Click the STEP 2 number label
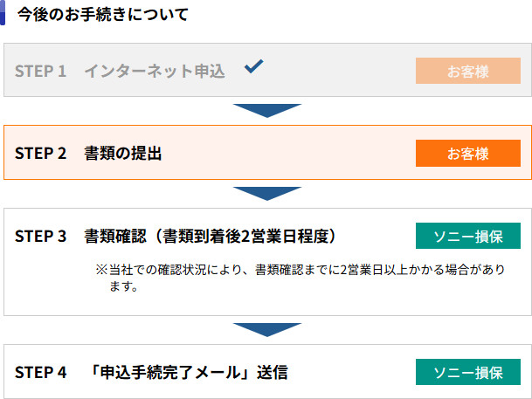 pyautogui.click(x=40, y=154)
